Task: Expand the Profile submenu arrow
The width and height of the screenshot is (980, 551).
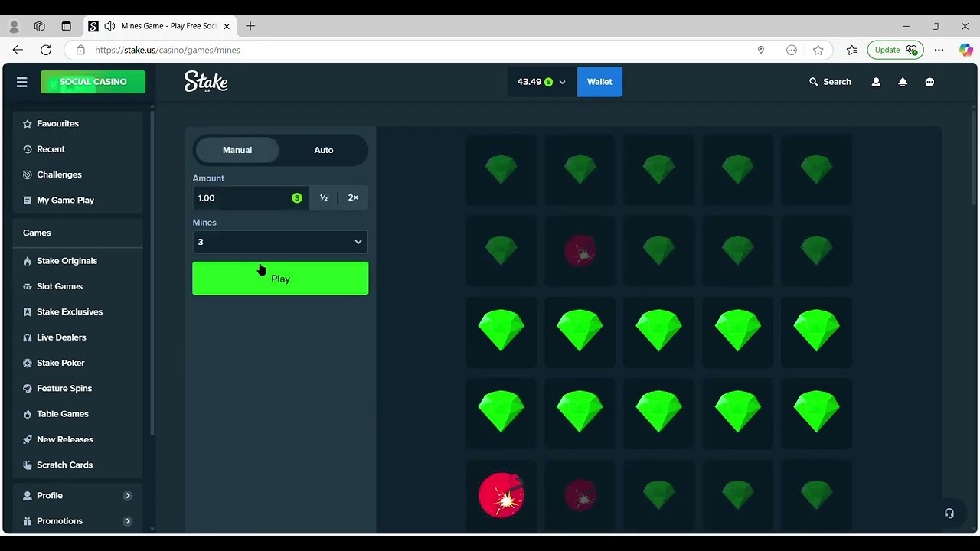Action: click(128, 496)
